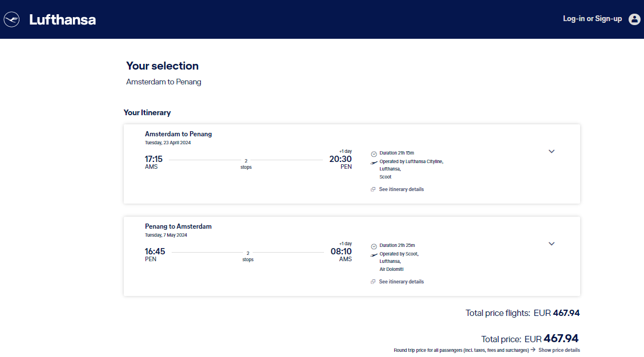The height and width of the screenshot is (357, 644).
Task: Click the Duration 21h 15m text
Action: [397, 153]
